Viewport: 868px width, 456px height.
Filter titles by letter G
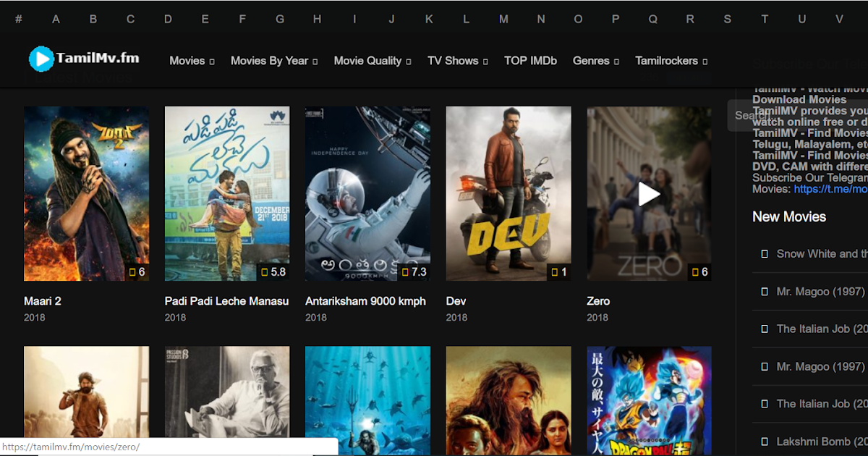click(280, 19)
